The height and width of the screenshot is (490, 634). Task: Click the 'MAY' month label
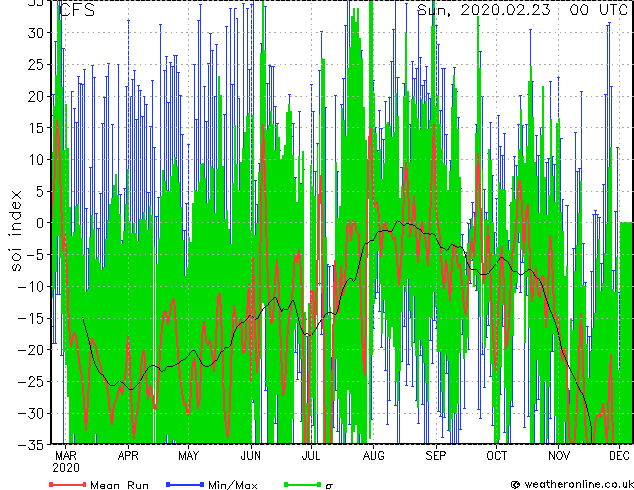[188, 456]
